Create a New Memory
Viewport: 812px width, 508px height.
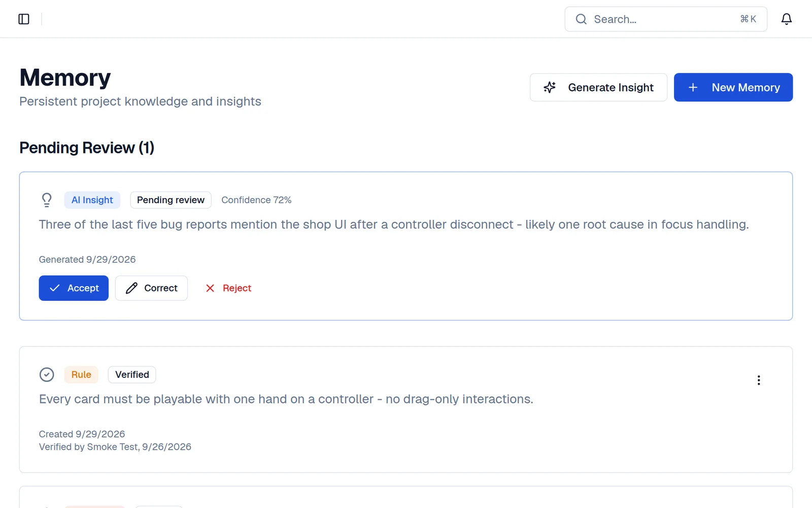[x=733, y=87]
